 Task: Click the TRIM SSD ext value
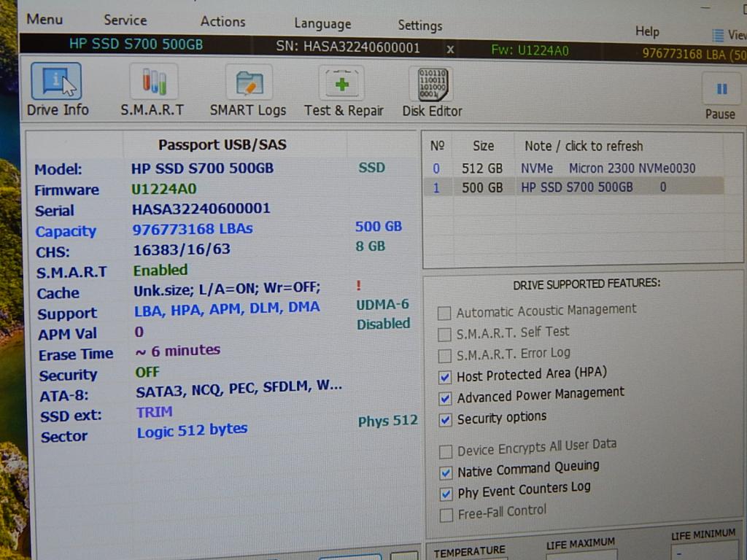(x=155, y=412)
